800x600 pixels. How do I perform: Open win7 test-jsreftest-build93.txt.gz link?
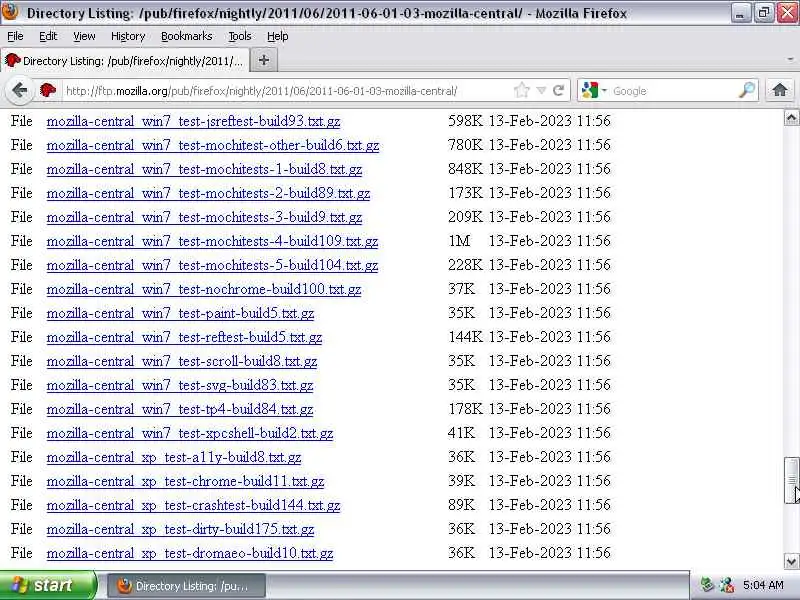click(193, 121)
